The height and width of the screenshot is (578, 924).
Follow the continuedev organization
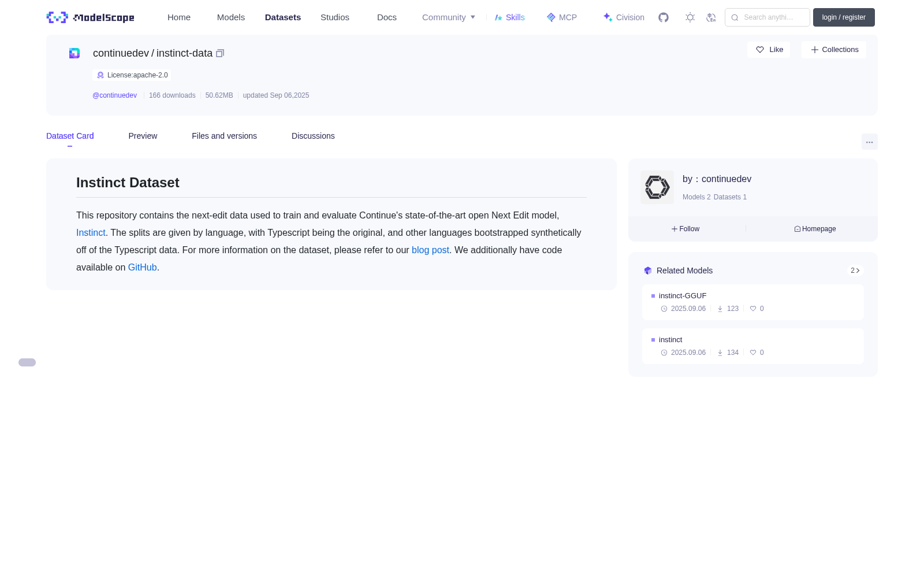point(685,229)
